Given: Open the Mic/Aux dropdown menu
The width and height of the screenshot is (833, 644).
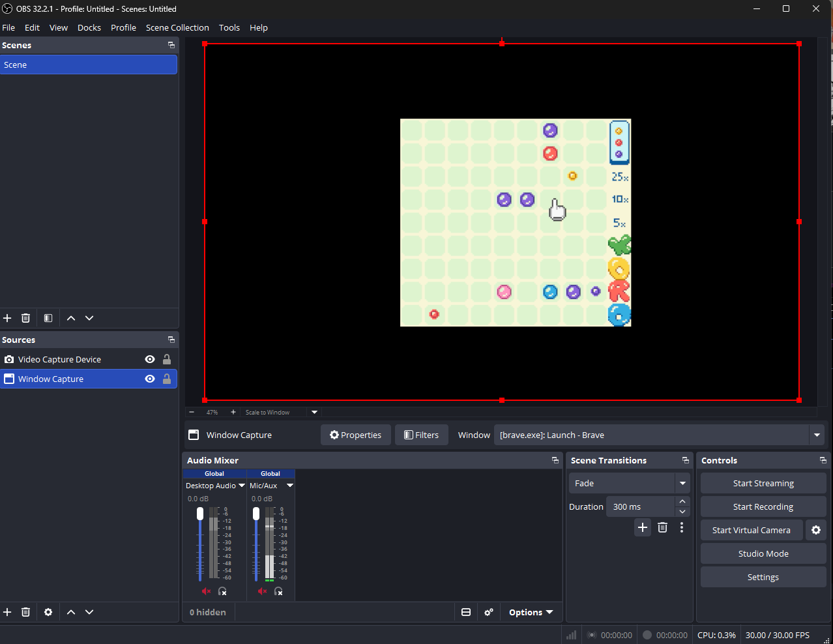Looking at the screenshot, I should pyautogui.click(x=290, y=486).
